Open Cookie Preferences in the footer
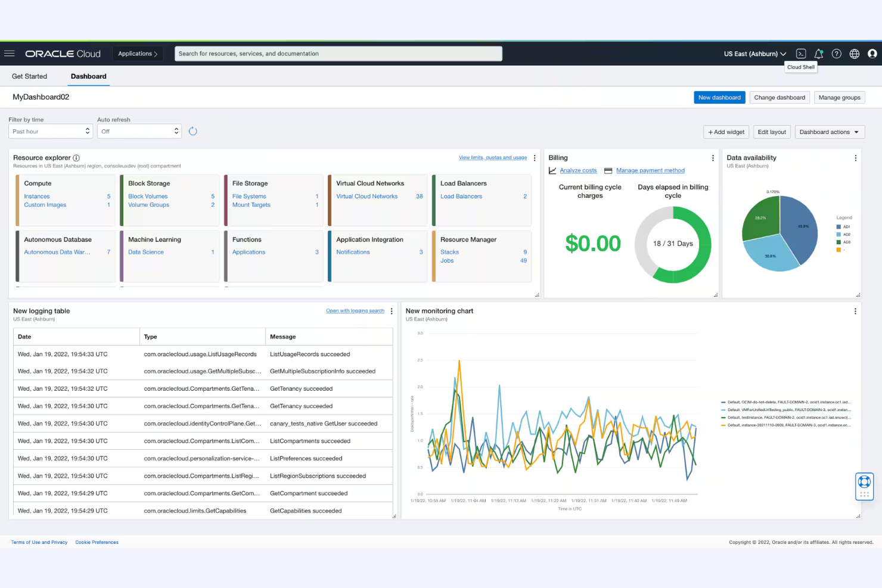Viewport: 882px width, 588px height. point(97,542)
